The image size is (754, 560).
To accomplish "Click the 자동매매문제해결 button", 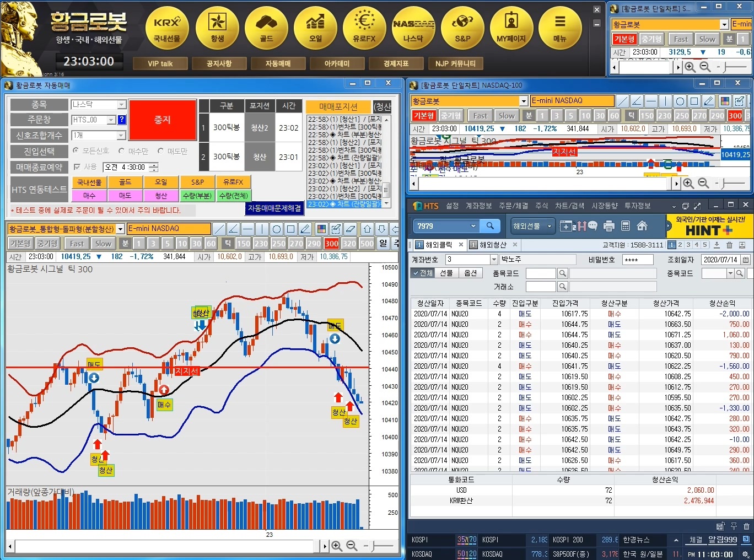I will [x=274, y=208].
